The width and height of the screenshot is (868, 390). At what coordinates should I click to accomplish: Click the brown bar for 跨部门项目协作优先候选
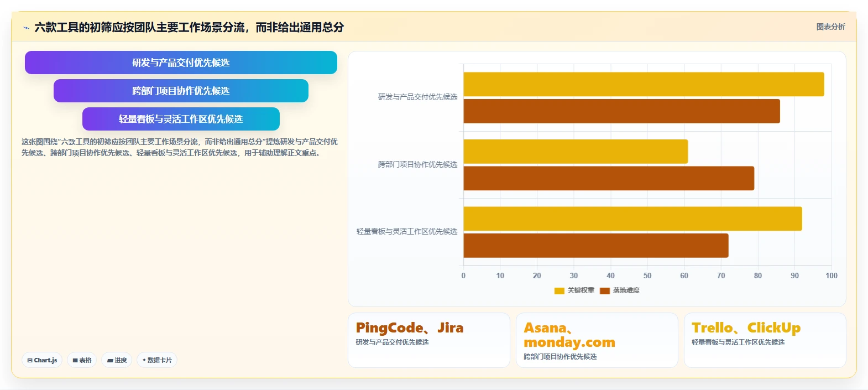(609, 178)
